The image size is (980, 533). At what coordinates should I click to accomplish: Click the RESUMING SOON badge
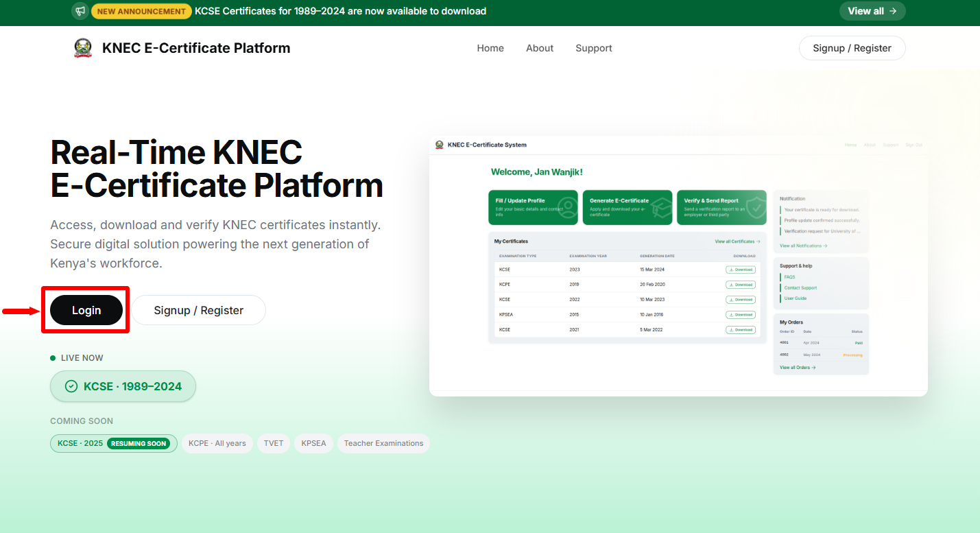[139, 443]
